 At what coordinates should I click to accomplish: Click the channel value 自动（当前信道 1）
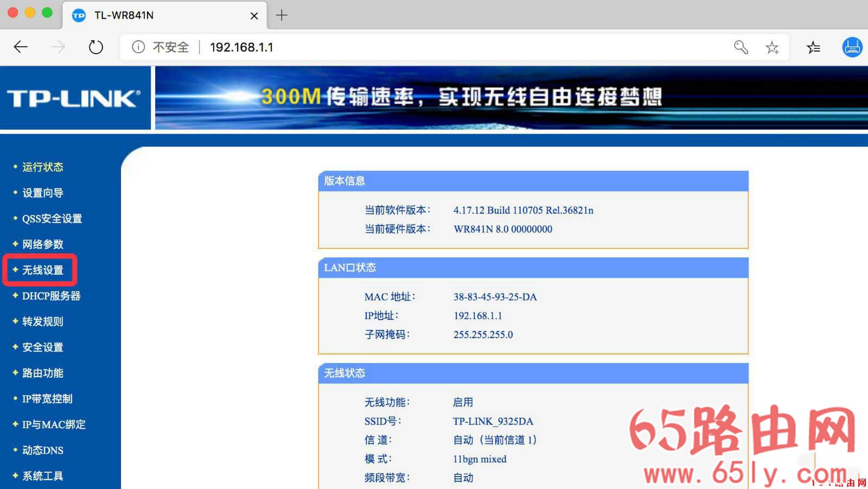495,440
